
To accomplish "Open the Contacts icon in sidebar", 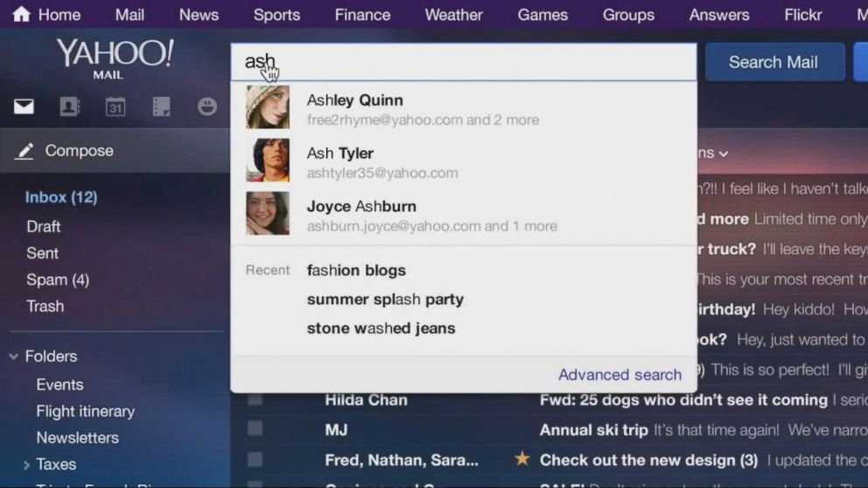I will tap(70, 106).
